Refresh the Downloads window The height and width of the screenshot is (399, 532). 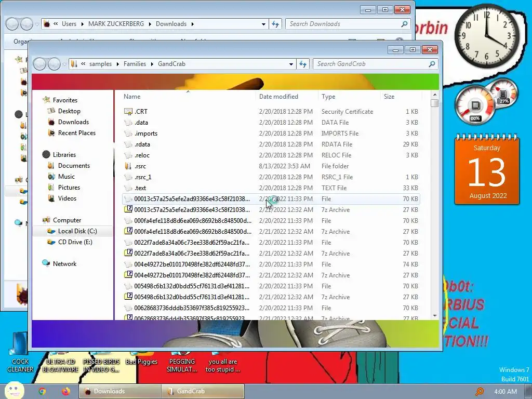tap(275, 24)
